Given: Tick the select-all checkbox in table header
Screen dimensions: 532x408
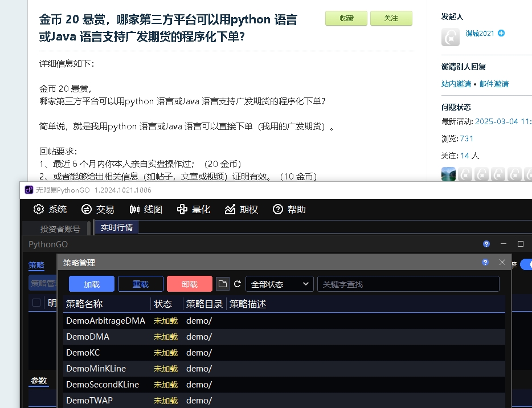Looking at the screenshot, I should [36, 303].
